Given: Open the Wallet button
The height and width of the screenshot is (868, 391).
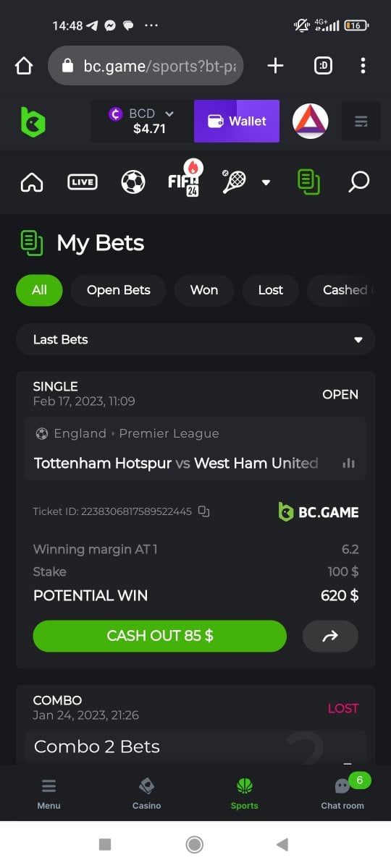Looking at the screenshot, I should coord(237,121).
